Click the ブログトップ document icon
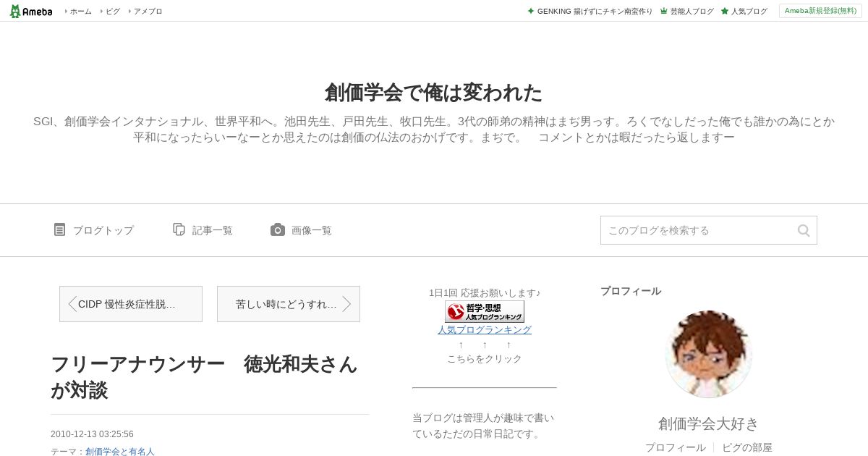Screen dimensions: 868x456 pos(59,229)
